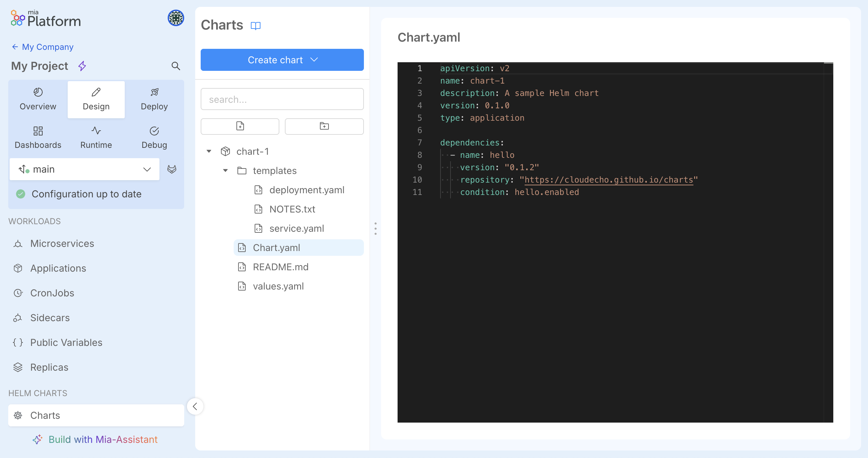
Task: Open project search via magnifier icon
Action: pos(176,66)
